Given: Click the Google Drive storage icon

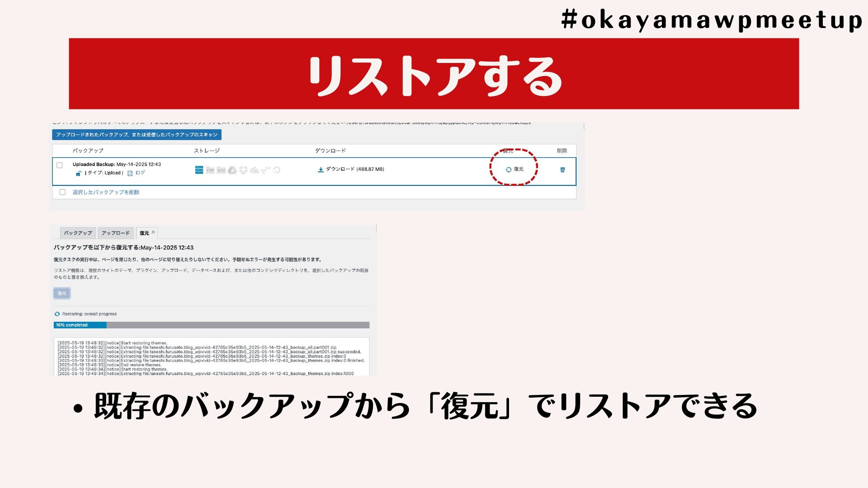Looking at the screenshot, I should [232, 170].
